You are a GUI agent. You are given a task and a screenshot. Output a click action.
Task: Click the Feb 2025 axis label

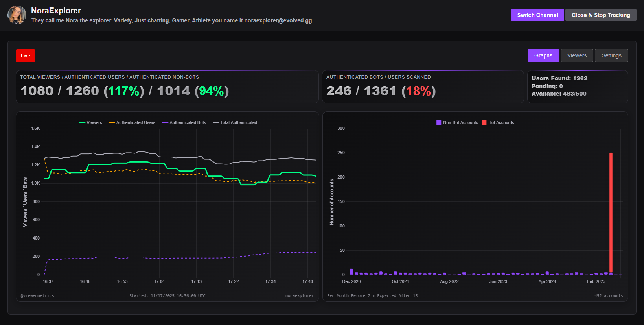point(596,281)
